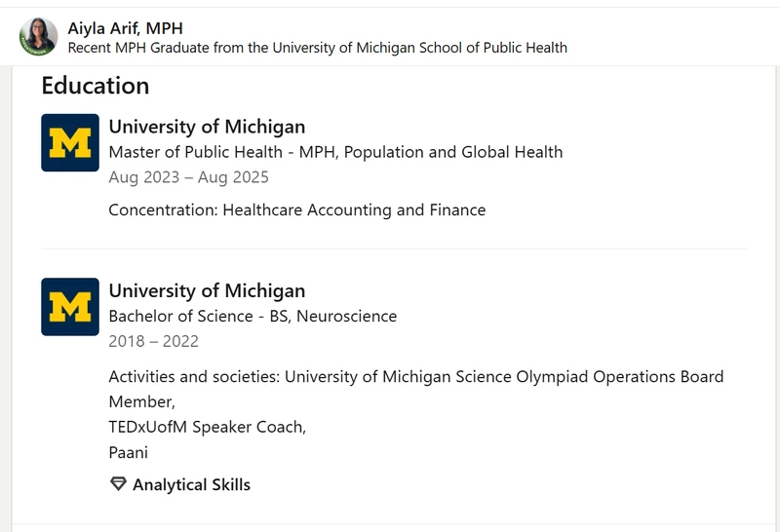Select Bachelor of Science Neuroscience degree line
This screenshot has height=532, width=780.
[x=253, y=317]
